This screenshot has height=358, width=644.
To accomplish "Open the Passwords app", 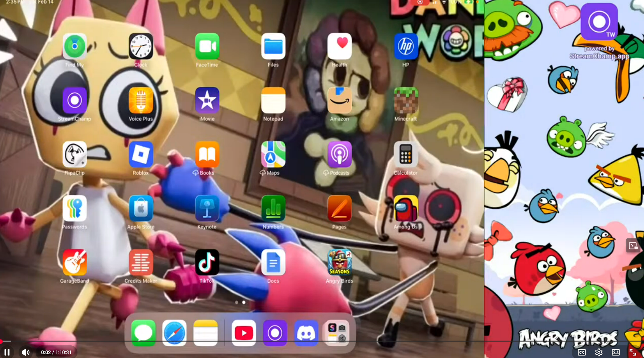I will point(74,208).
